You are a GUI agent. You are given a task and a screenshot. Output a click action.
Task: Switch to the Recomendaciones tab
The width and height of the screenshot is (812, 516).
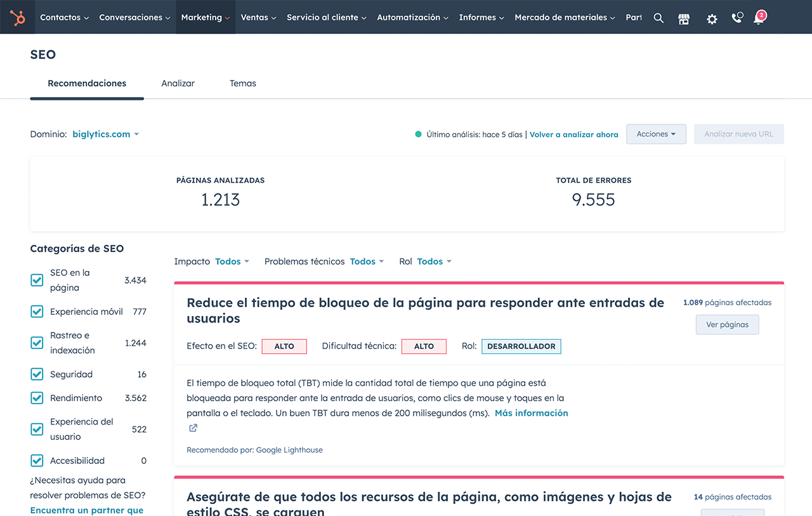(87, 83)
